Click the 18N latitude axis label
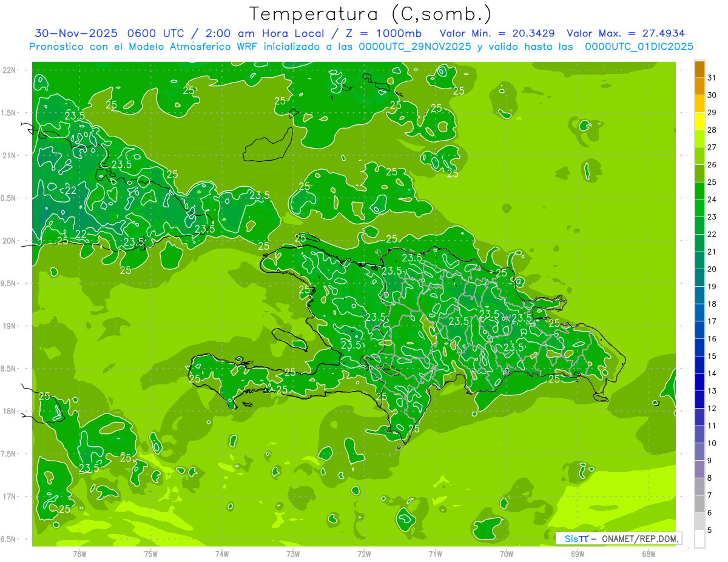Viewport: 728px width, 562px height. pos(9,411)
